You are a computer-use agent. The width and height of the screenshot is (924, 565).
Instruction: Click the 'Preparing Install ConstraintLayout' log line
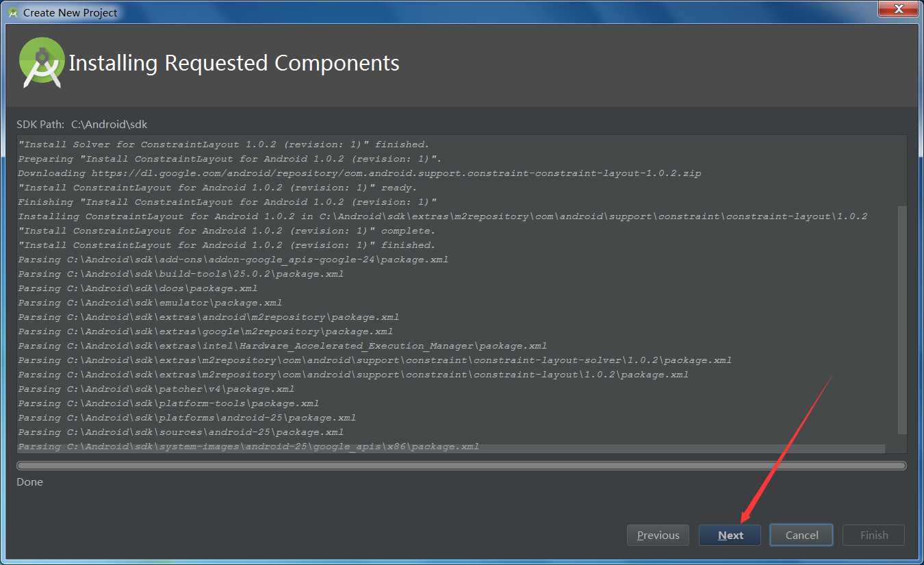tap(230, 159)
